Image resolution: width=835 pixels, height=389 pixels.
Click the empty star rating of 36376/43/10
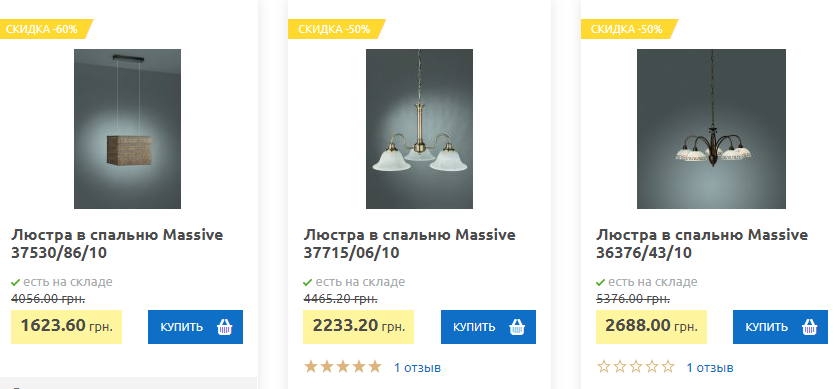point(636,367)
